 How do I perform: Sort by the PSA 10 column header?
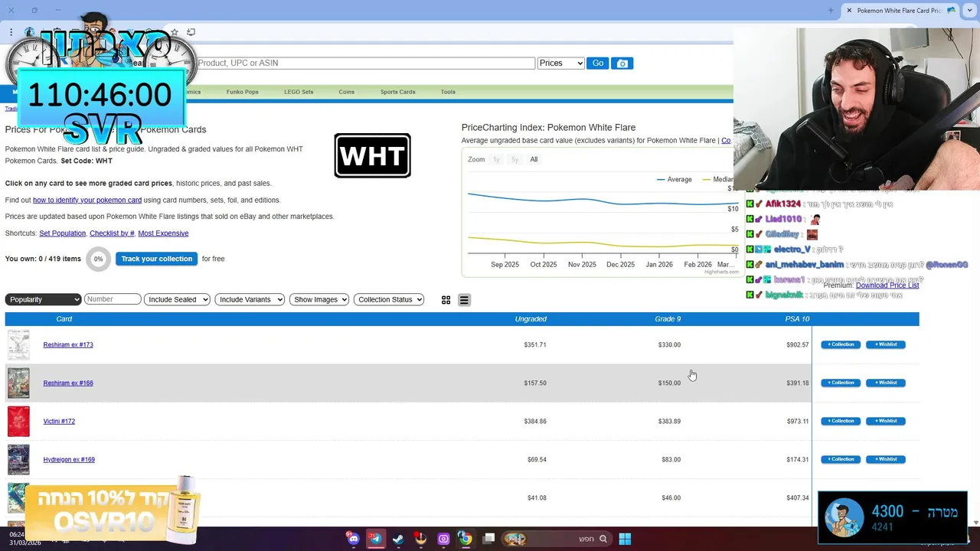pyautogui.click(x=797, y=319)
